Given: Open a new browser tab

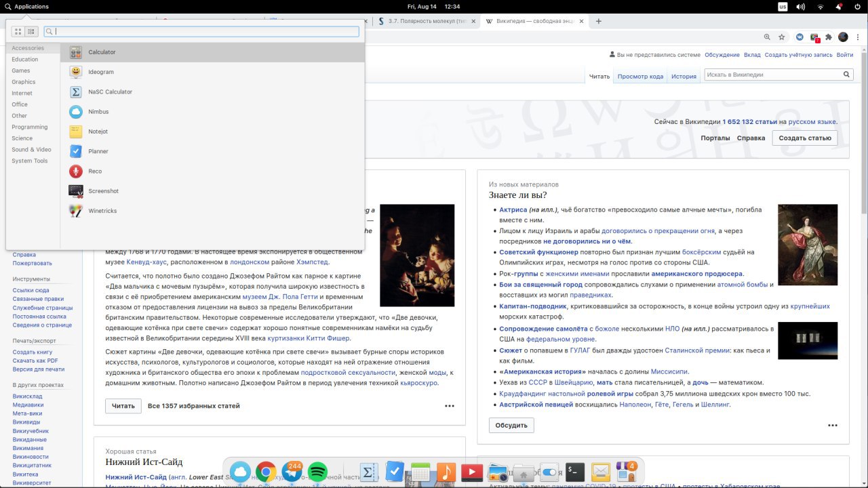Looking at the screenshot, I should (x=598, y=21).
